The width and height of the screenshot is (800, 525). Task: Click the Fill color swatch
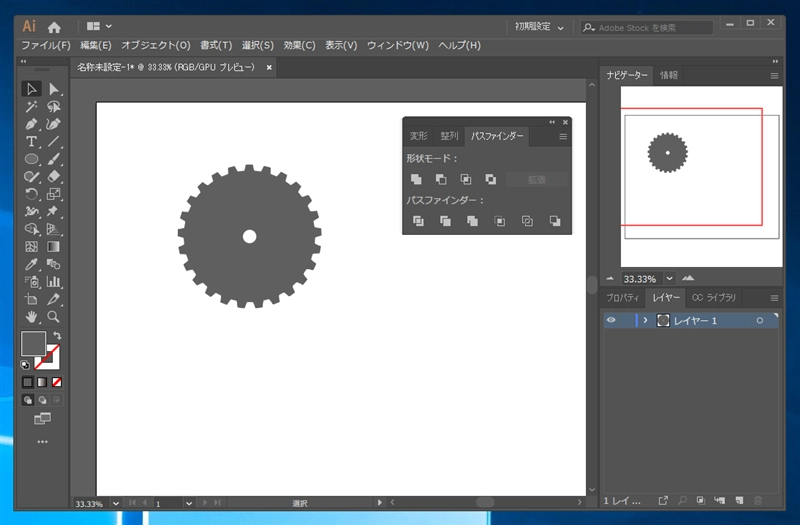[33, 343]
